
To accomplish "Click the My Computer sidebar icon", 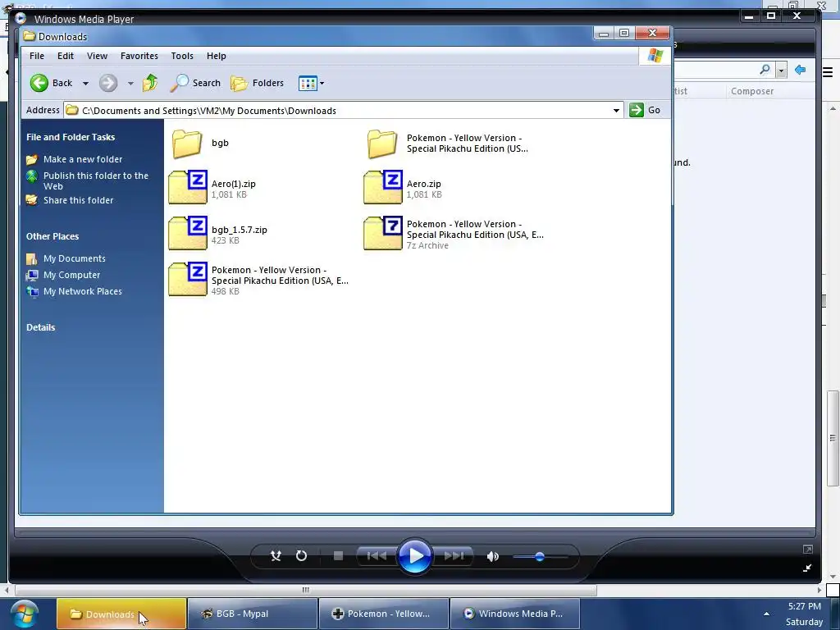I will [32, 276].
